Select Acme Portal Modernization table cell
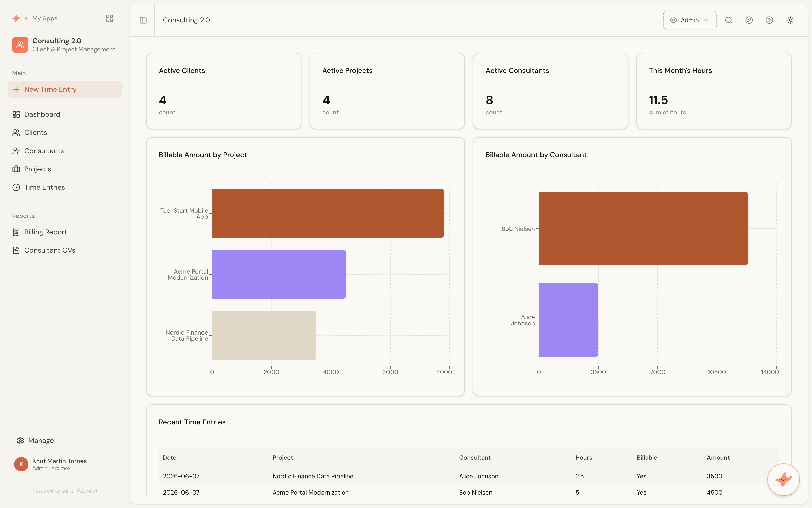 click(x=310, y=492)
